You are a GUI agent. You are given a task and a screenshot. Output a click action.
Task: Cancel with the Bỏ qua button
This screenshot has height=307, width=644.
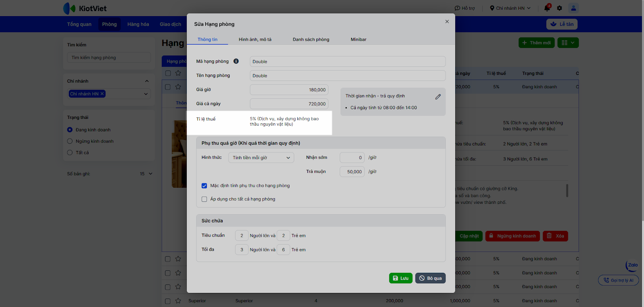coord(430,278)
